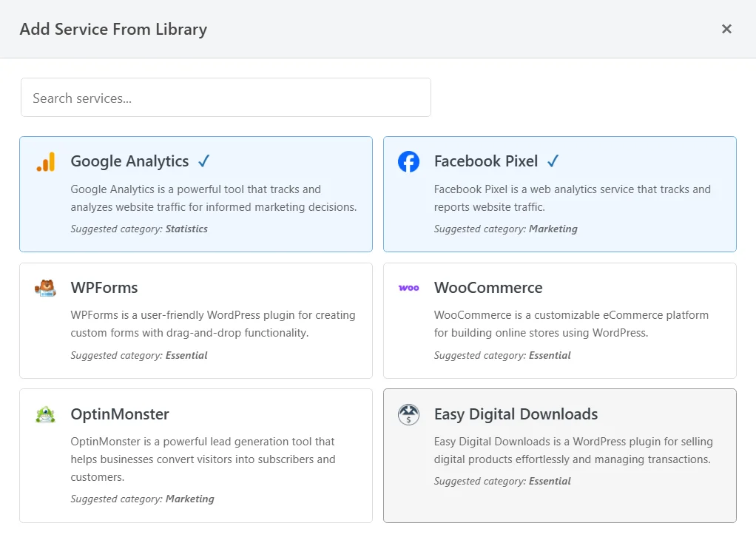This screenshot has height=543, width=756.
Task: Close the Add Service From Library dialog
Action: tap(726, 29)
